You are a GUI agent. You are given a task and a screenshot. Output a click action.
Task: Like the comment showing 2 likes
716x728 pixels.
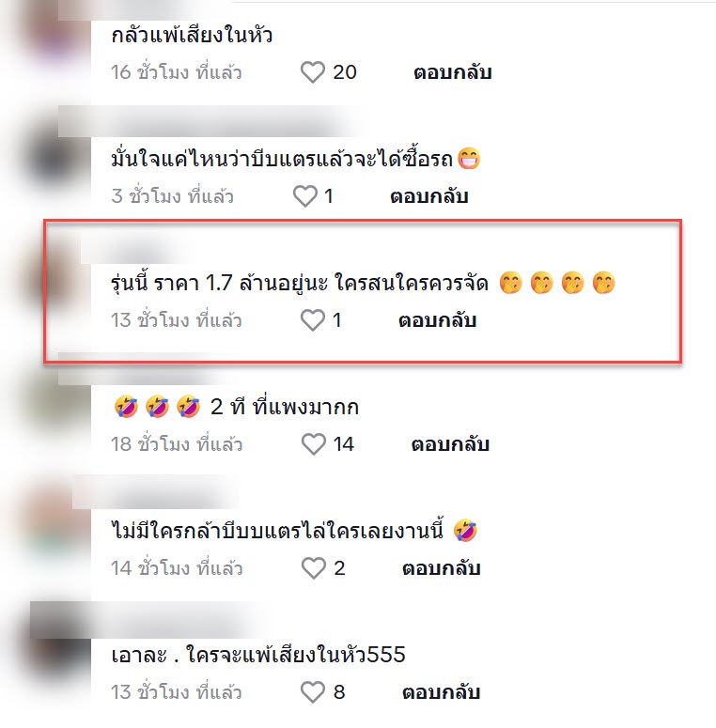[x=314, y=567]
